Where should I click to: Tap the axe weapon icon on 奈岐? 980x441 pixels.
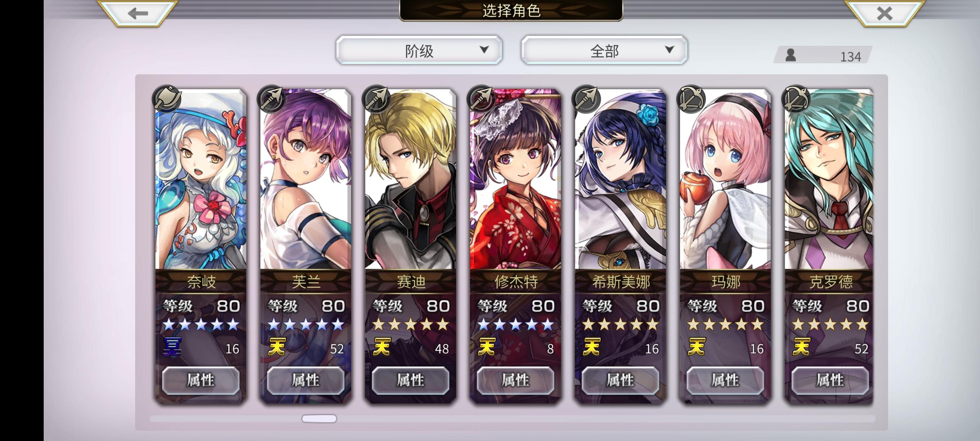[x=167, y=99]
